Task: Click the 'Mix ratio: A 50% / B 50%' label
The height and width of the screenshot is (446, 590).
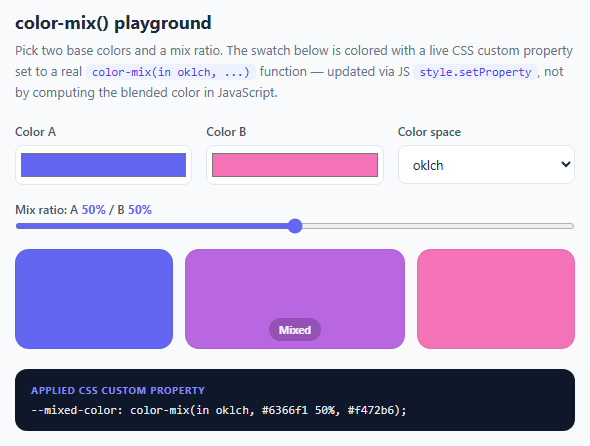Action: pos(84,210)
